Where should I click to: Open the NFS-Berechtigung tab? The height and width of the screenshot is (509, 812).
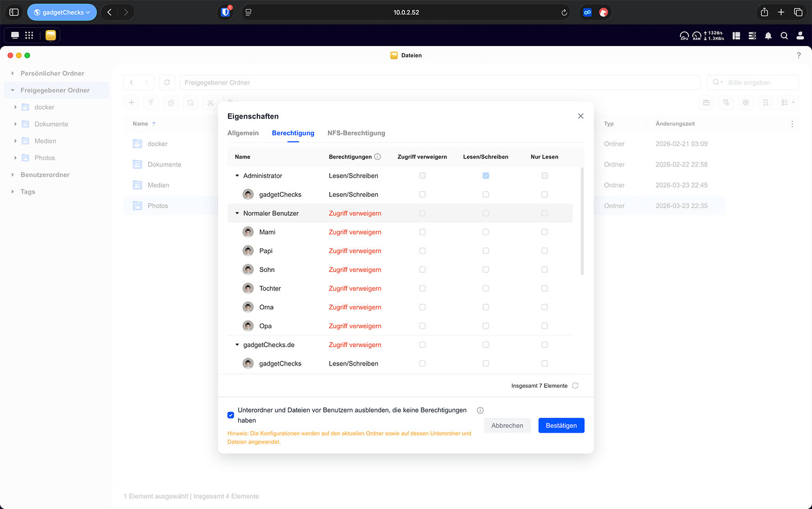coord(356,133)
